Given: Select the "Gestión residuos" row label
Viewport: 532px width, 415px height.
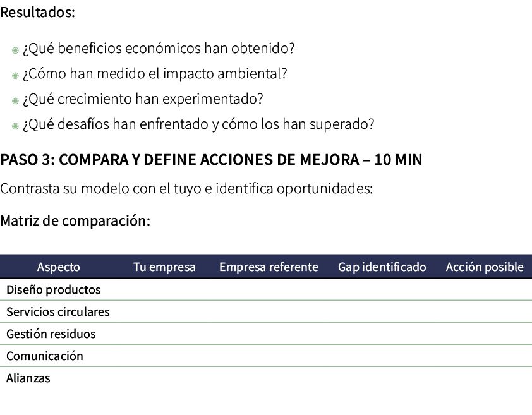Looking at the screenshot, I should 51,334.
